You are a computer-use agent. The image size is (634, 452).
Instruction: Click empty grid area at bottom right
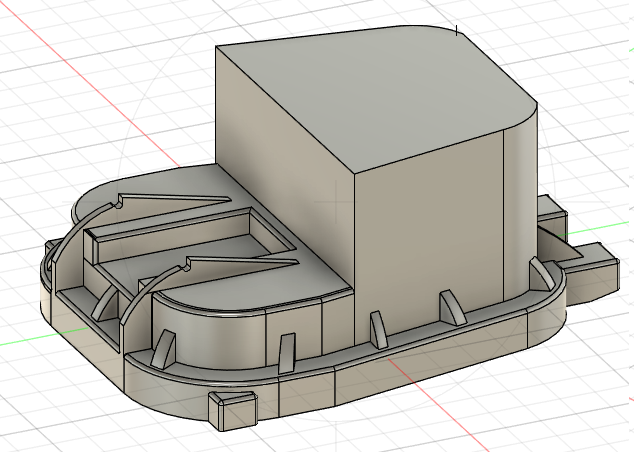click(560, 410)
